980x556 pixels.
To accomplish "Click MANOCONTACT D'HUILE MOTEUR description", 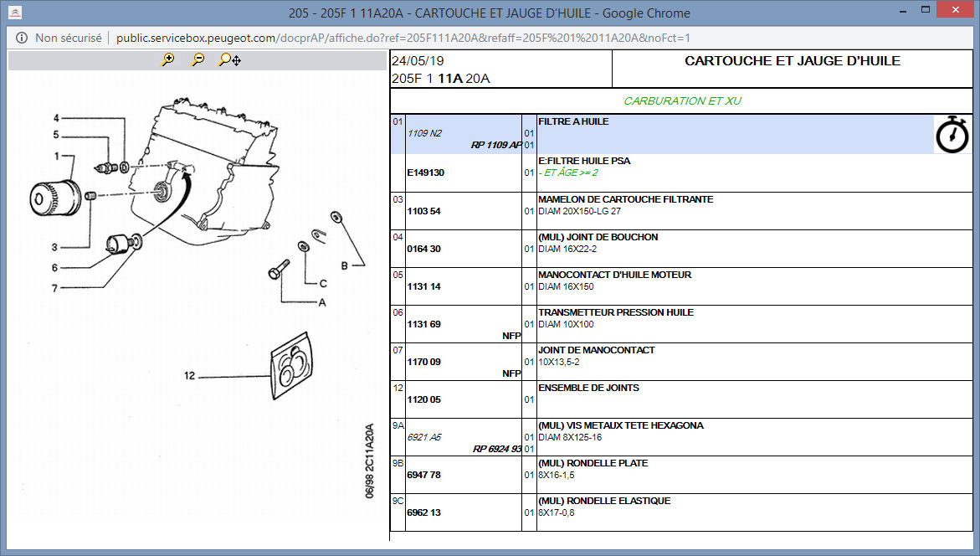I will click(614, 275).
